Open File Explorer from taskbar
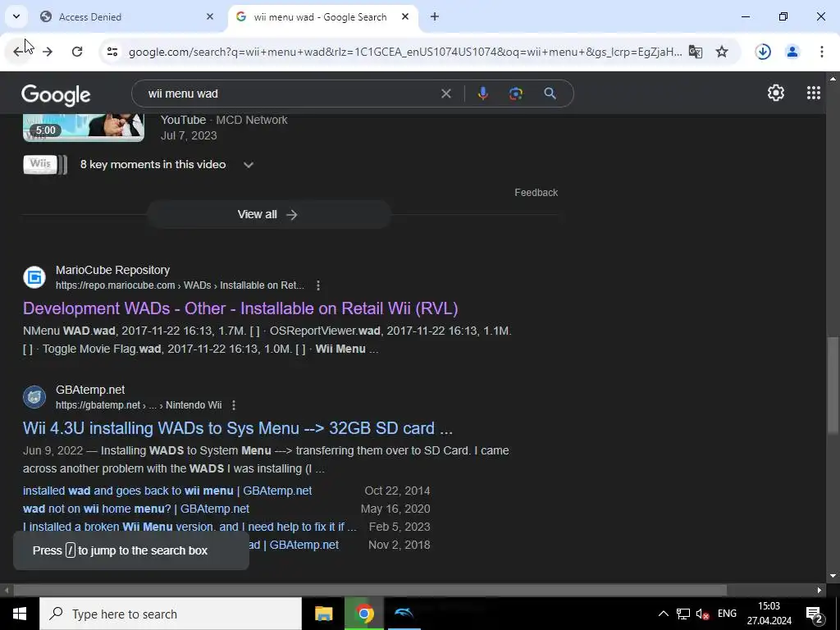This screenshot has width=840, height=630. coord(323,614)
